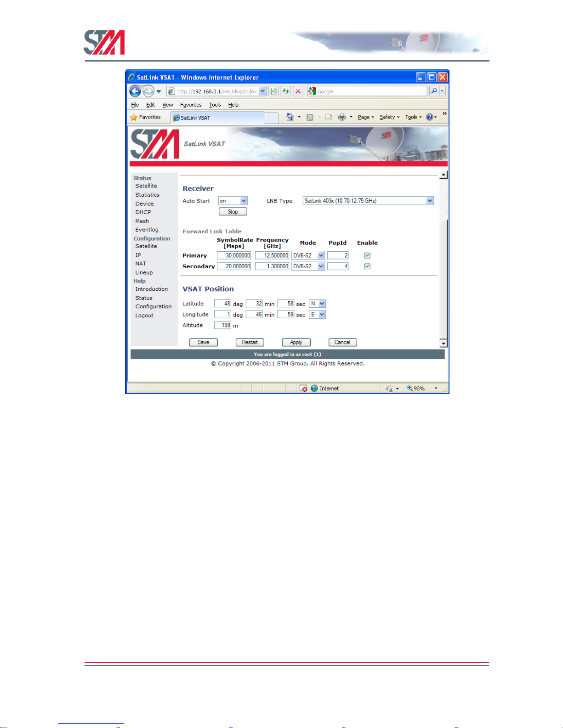Go back with the browser Back arrow
Image resolution: width=563 pixels, height=728 pixels.
coord(135,91)
